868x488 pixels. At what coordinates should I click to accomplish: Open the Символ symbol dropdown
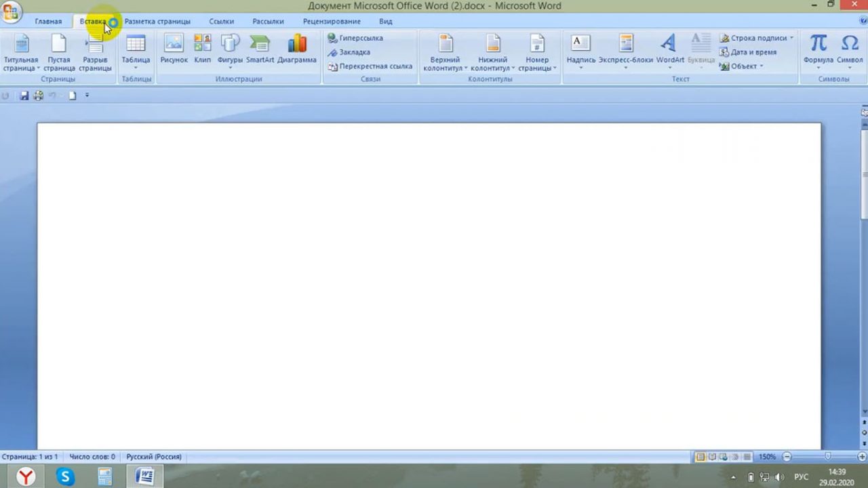point(850,53)
